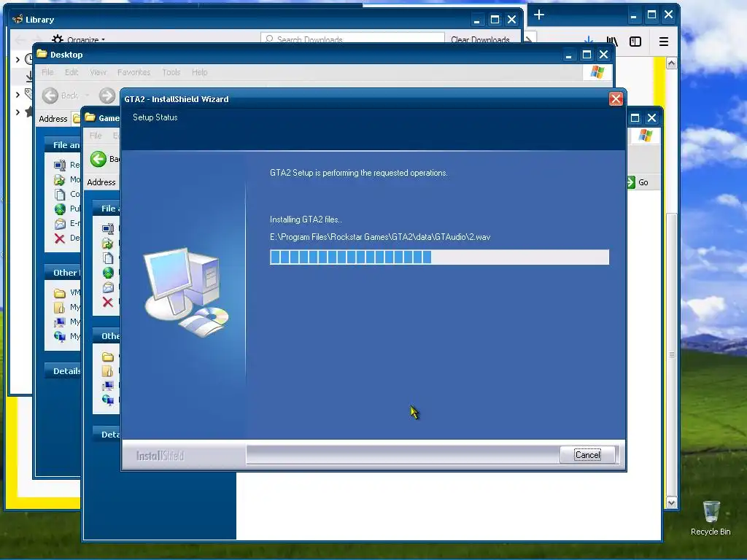Open the Tools menu in Desktop window
Screen dimensions: 747x560
point(171,72)
